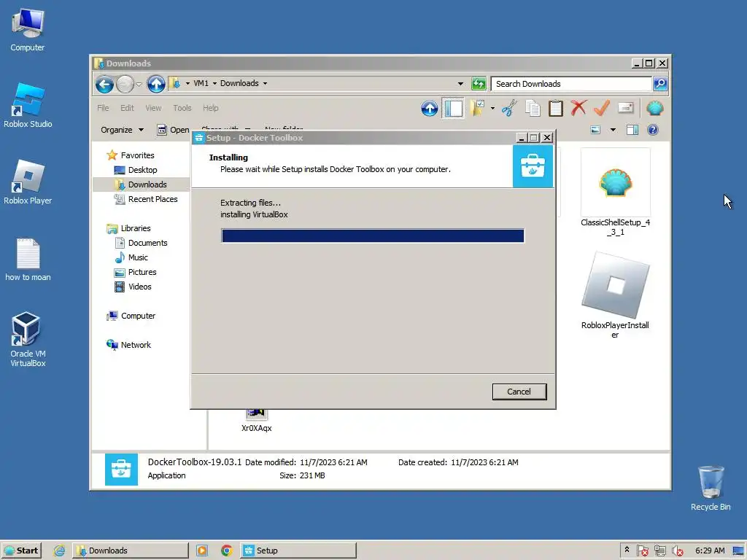This screenshot has width=747, height=560.
Task: Launch Chrome from taskbar
Action: click(227, 551)
